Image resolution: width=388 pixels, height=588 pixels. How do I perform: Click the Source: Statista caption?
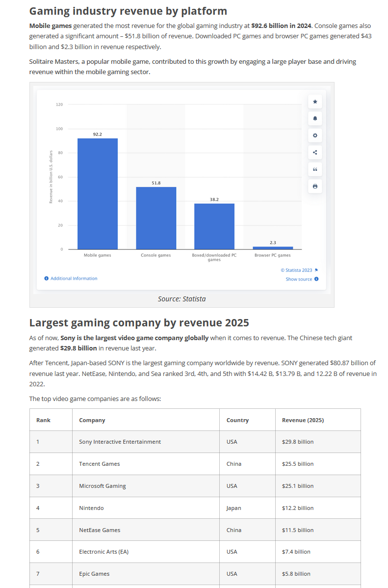click(x=182, y=299)
